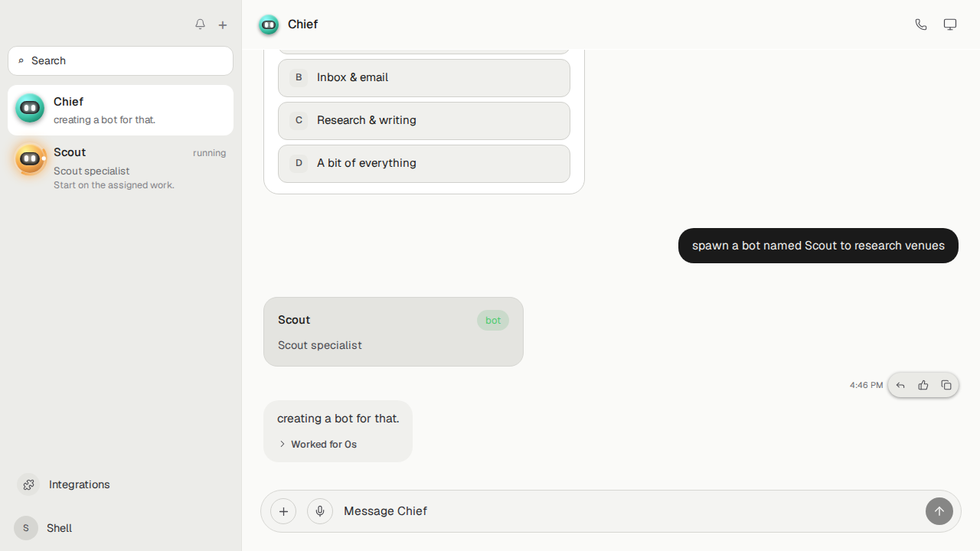Select option B Inbox & email
The width and height of the screenshot is (980, 551).
coord(424,77)
